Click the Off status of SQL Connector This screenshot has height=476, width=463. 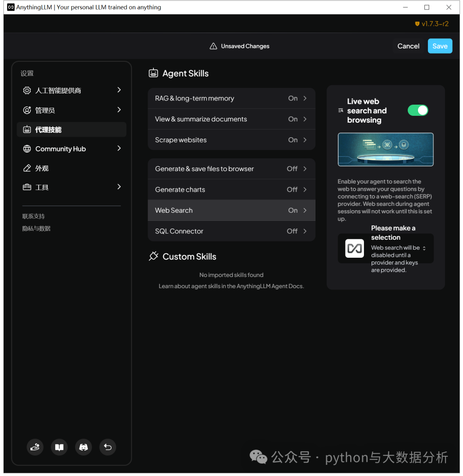pos(292,231)
